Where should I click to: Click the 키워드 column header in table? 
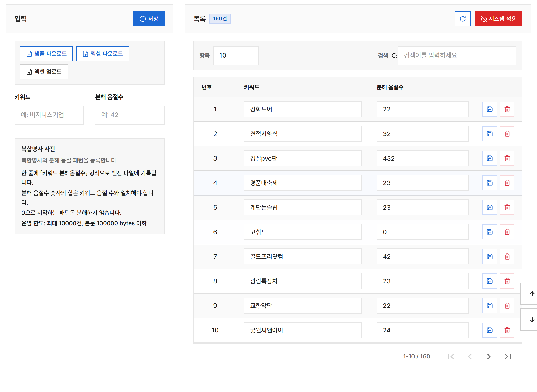(x=251, y=87)
